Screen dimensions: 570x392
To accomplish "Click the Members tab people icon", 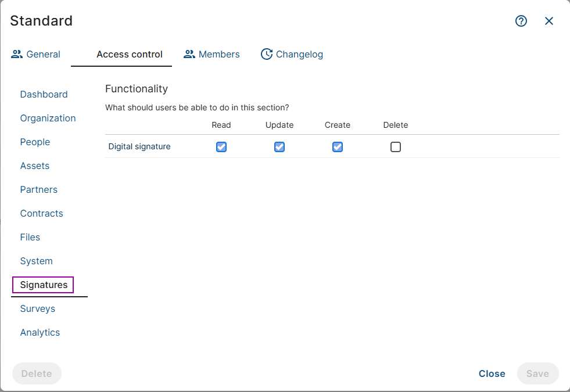I will click(x=189, y=54).
